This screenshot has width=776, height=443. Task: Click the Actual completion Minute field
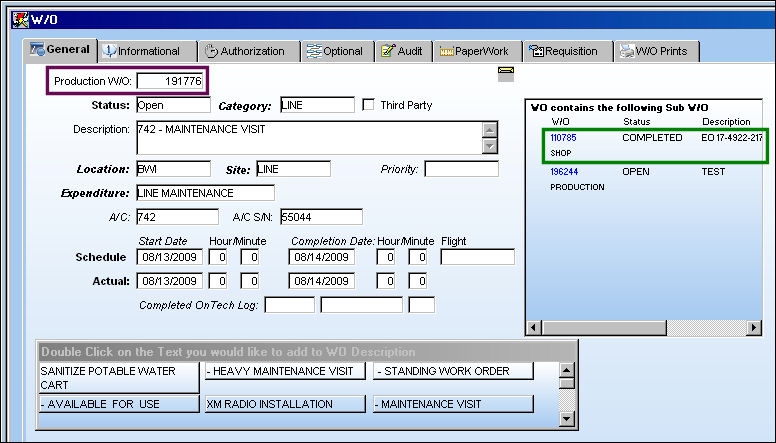tap(418, 281)
